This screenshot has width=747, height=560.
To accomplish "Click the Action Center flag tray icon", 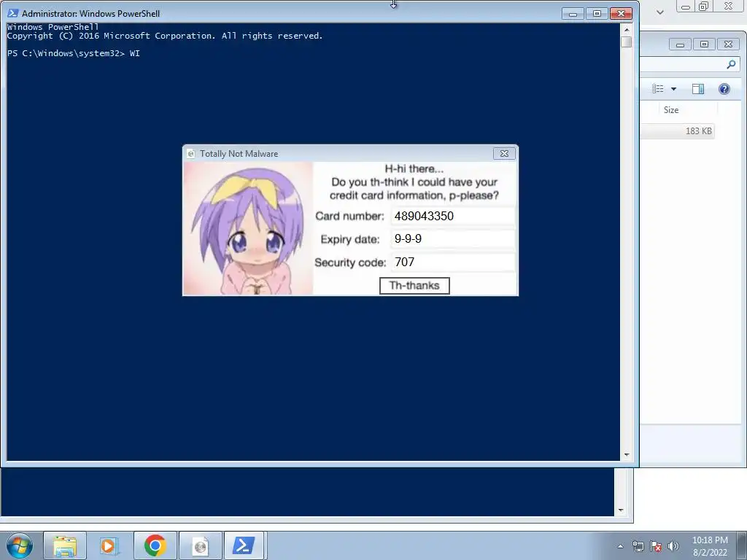I will tap(656, 546).
